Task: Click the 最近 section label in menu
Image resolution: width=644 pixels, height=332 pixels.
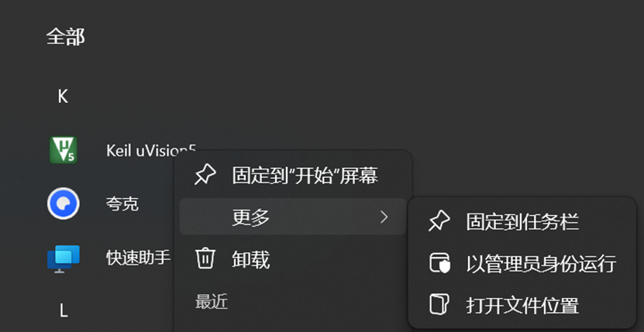Action: pos(211,302)
